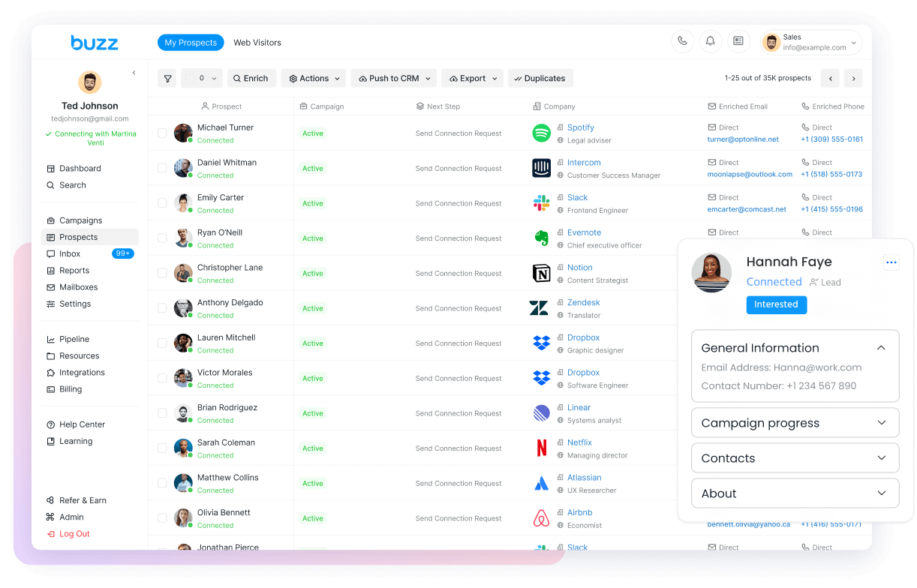Open the Export dropdown menu

pos(473,78)
